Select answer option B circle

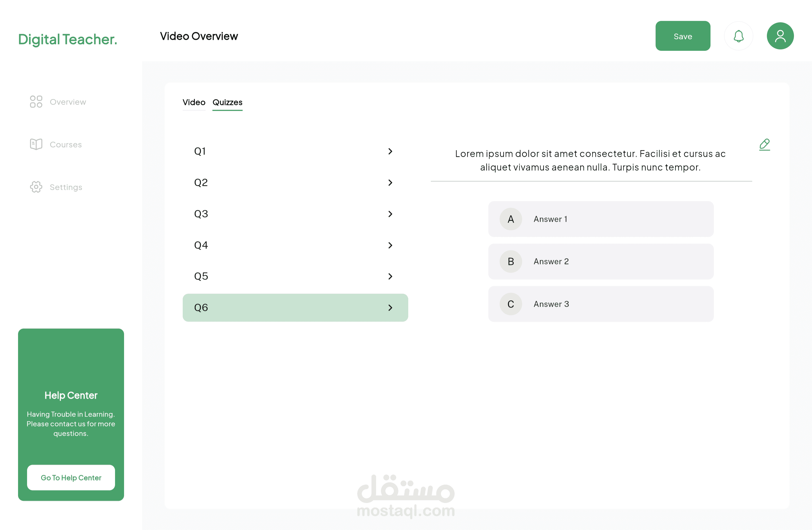510,262
